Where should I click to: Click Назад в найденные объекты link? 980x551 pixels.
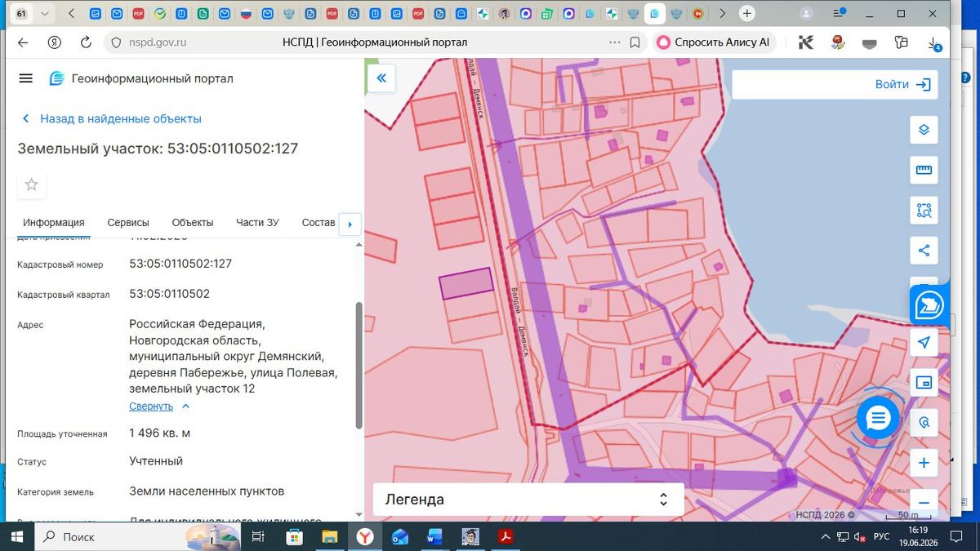tap(111, 118)
